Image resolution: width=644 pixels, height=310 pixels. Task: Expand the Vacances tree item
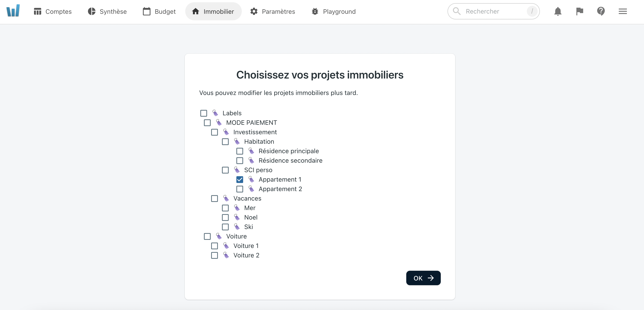[x=247, y=198]
